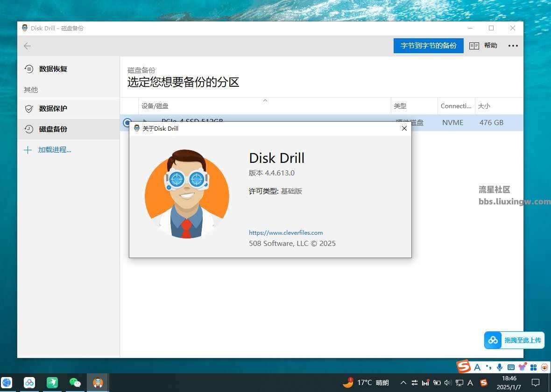
Task: Open the notification center icon
Action: pyautogui.click(x=536, y=383)
